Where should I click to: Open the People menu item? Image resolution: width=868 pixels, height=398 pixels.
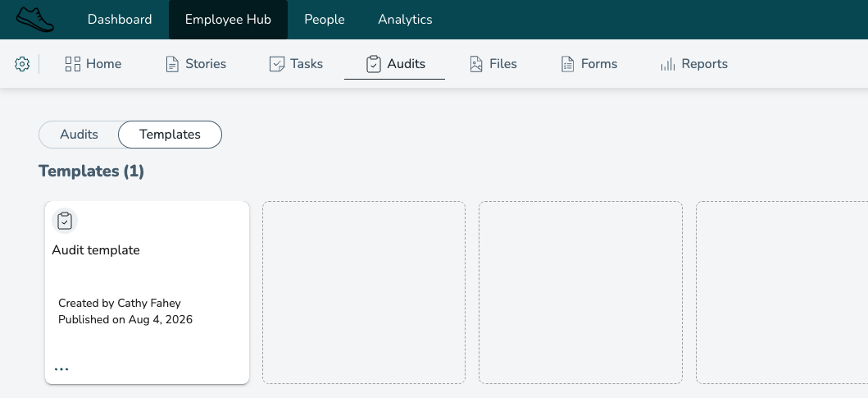pos(325,20)
